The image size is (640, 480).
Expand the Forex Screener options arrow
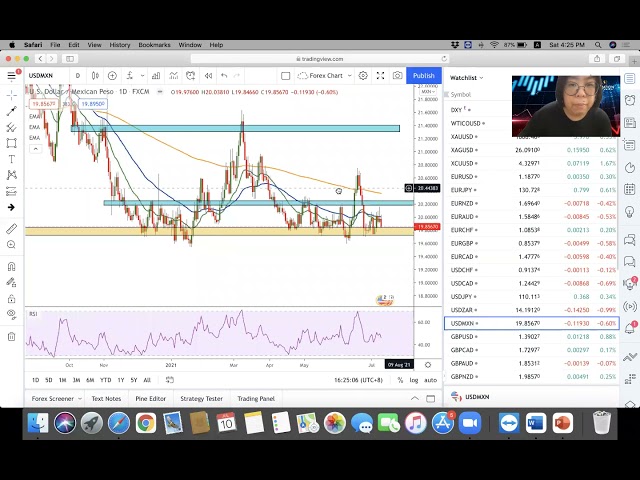80,398
